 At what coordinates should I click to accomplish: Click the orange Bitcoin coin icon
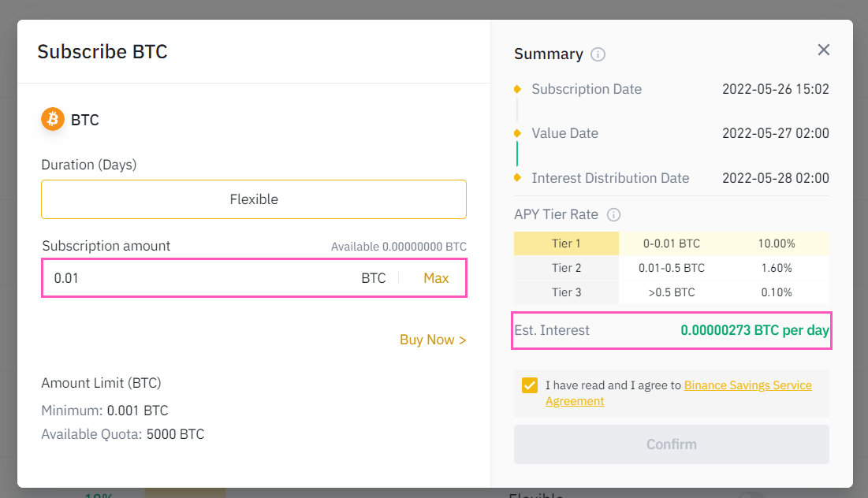53,120
